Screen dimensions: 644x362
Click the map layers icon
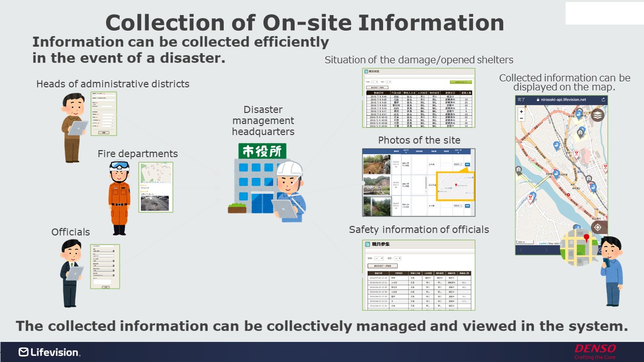tap(597, 115)
